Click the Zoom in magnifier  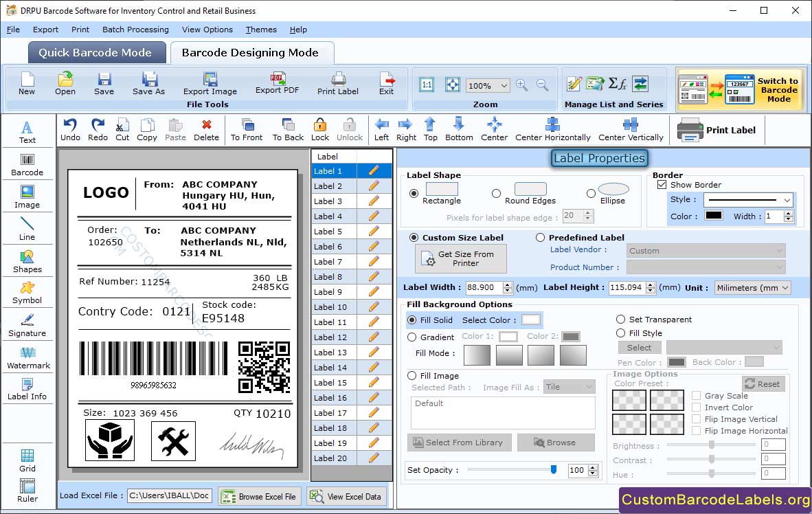pos(522,85)
